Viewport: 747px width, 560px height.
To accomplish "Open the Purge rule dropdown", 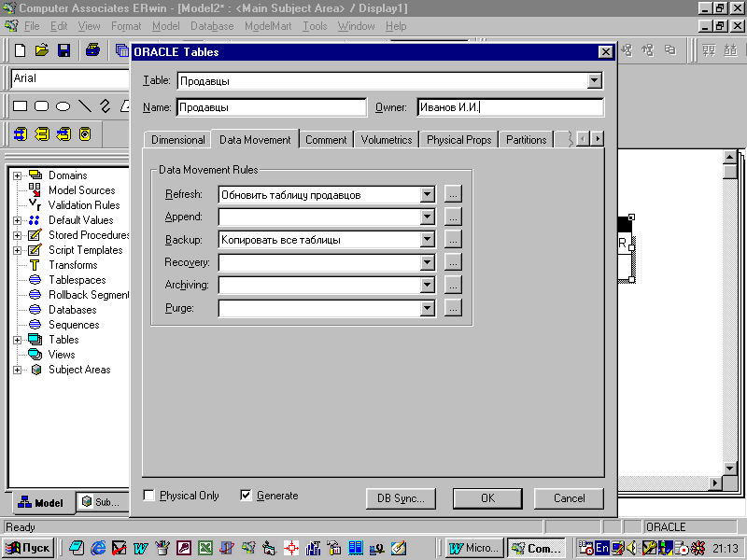I will tap(428, 308).
